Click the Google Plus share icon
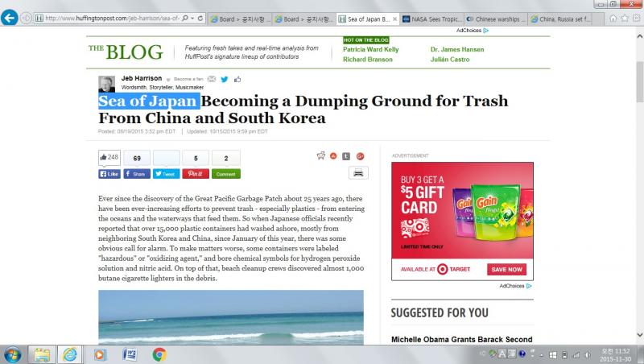The height and width of the screenshot is (364, 644). pyautogui.click(x=360, y=156)
